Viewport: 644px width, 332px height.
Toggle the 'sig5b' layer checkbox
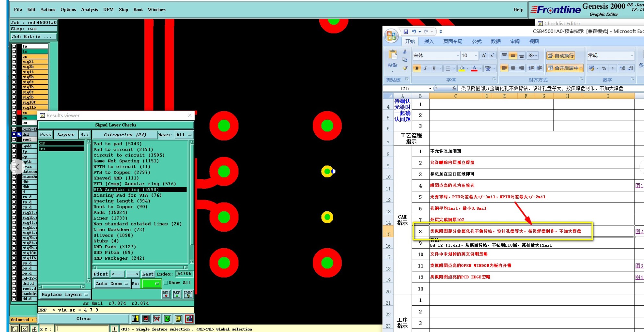click(x=14, y=77)
